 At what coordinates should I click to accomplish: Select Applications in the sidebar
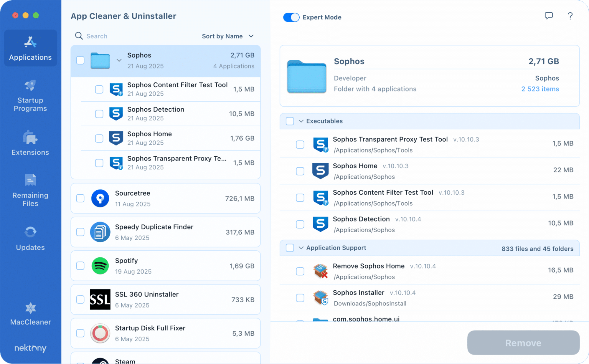(30, 48)
